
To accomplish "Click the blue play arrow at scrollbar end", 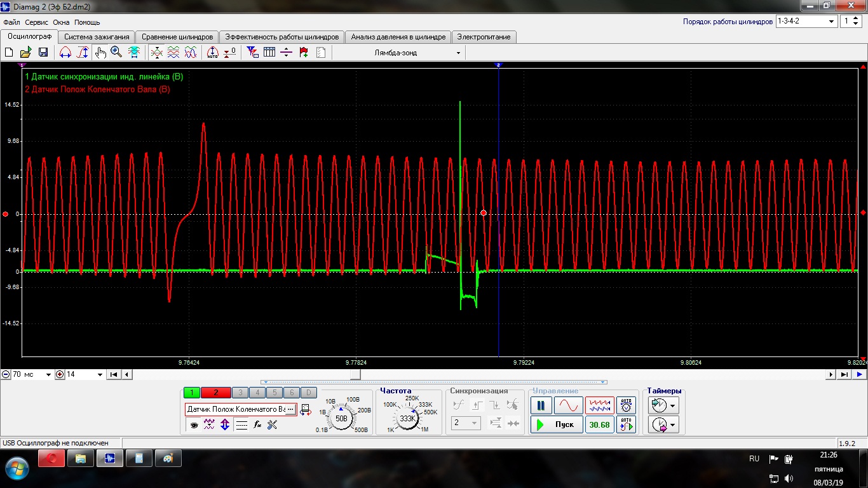I will coord(860,374).
